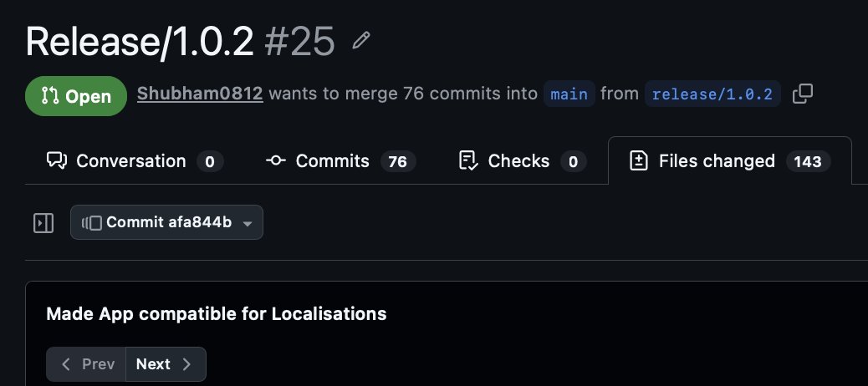
Task: Click the Prev commit button
Action: coord(87,364)
